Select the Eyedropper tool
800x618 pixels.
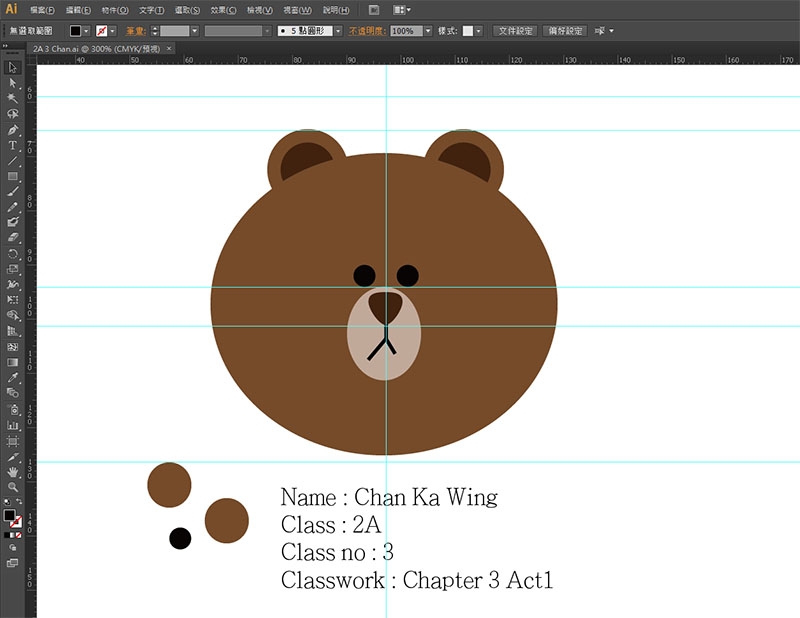pyautogui.click(x=13, y=378)
